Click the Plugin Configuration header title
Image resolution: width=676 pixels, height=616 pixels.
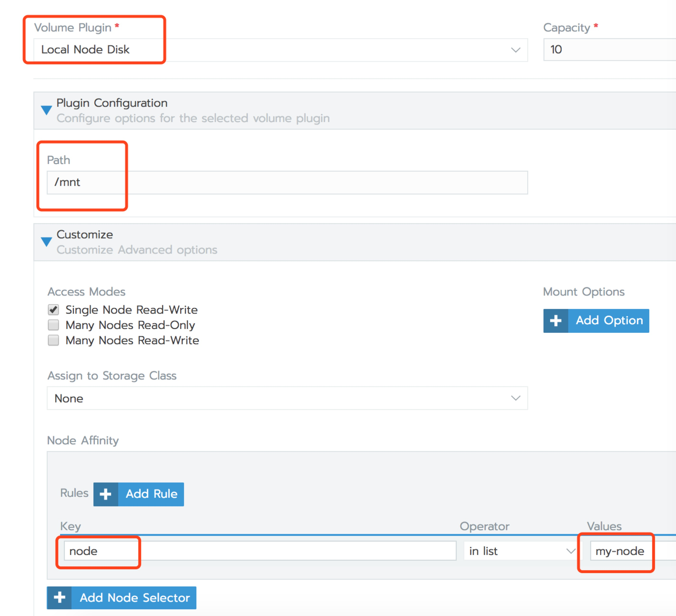coord(112,103)
